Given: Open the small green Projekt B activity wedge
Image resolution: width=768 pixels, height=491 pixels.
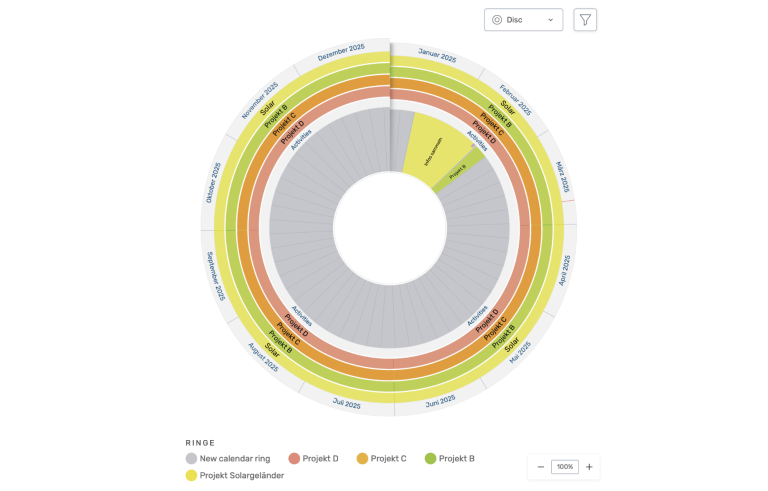Looking at the screenshot, I should [x=454, y=172].
